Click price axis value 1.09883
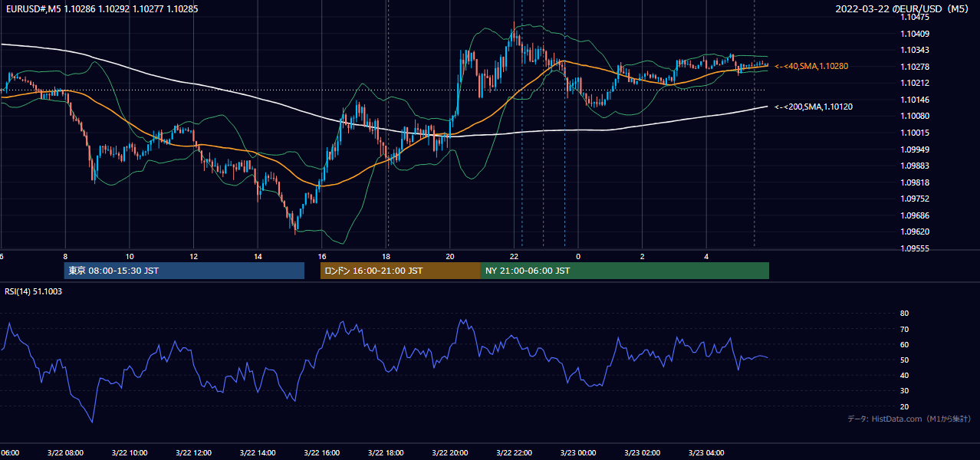Screen dimensions: 980x460 914,166
